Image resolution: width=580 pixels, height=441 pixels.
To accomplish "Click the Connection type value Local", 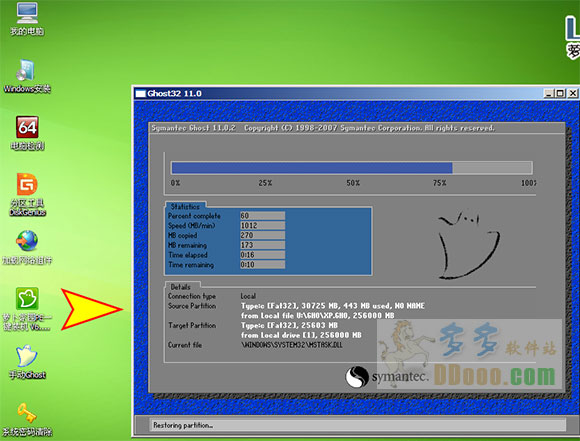I will point(248,296).
